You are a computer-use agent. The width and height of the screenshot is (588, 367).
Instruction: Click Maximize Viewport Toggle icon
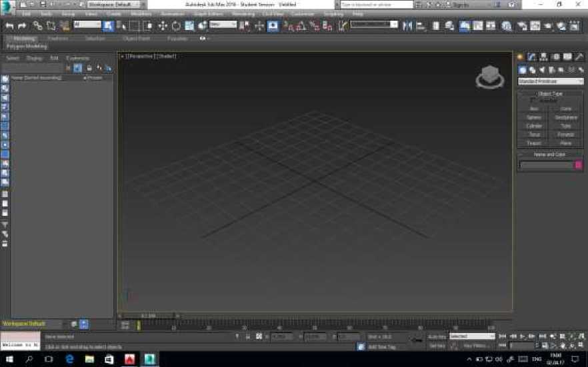581,345
